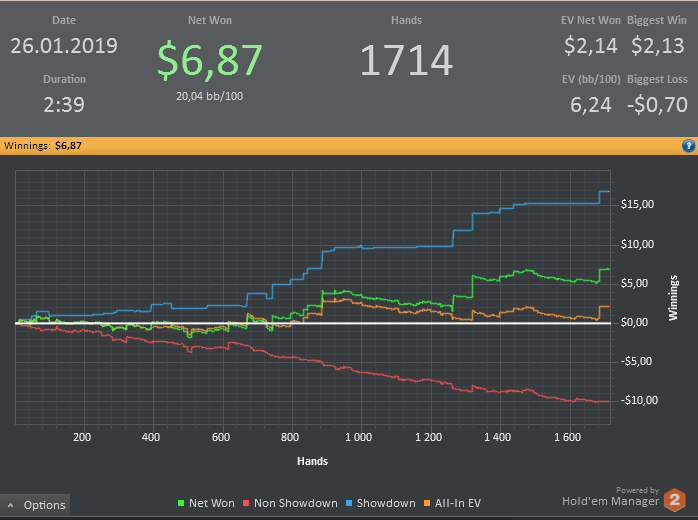This screenshot has height=520, width=698.
Task: Click the Net Won value $6,87
Action: click(210, 60)
